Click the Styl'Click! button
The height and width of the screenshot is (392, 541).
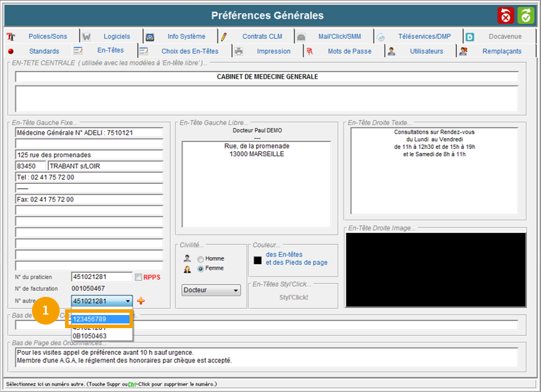pyautogui.click(x=293, y=297)
